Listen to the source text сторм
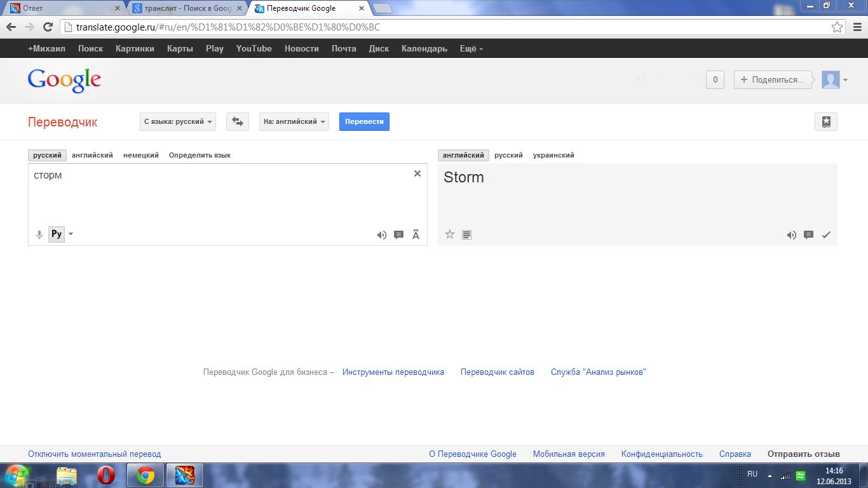868x488 pixels. click(381, 235)
